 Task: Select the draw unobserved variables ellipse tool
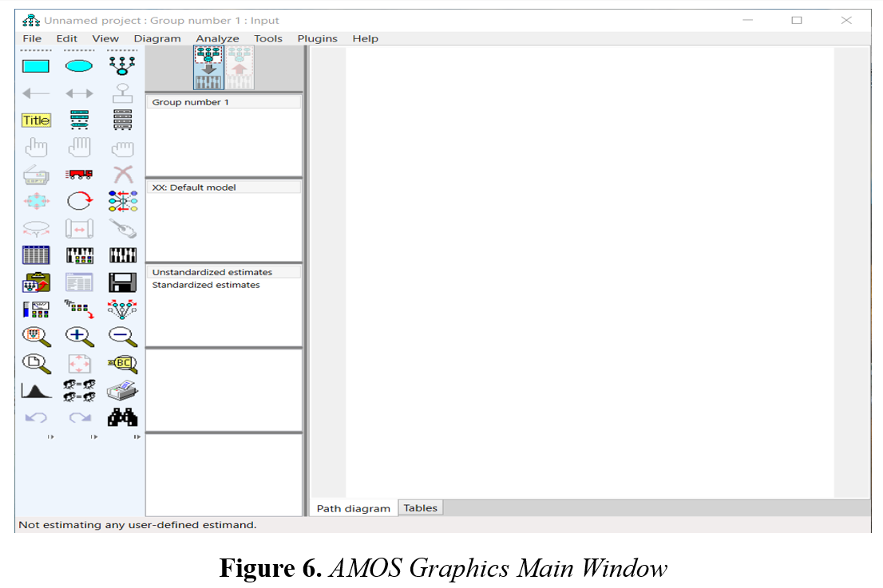[79, 66]
